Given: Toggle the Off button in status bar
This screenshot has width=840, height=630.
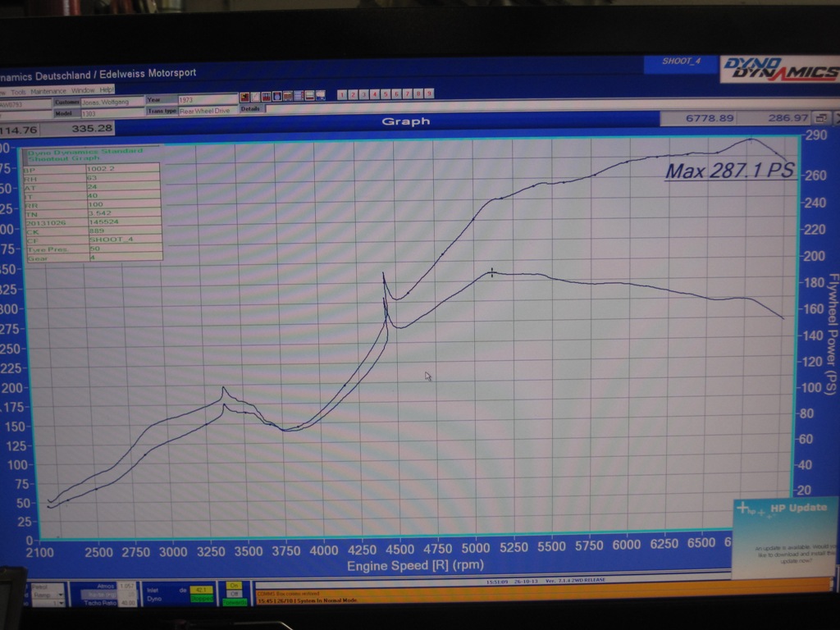Looking at the screenshot, I should [x=234, y=594].
